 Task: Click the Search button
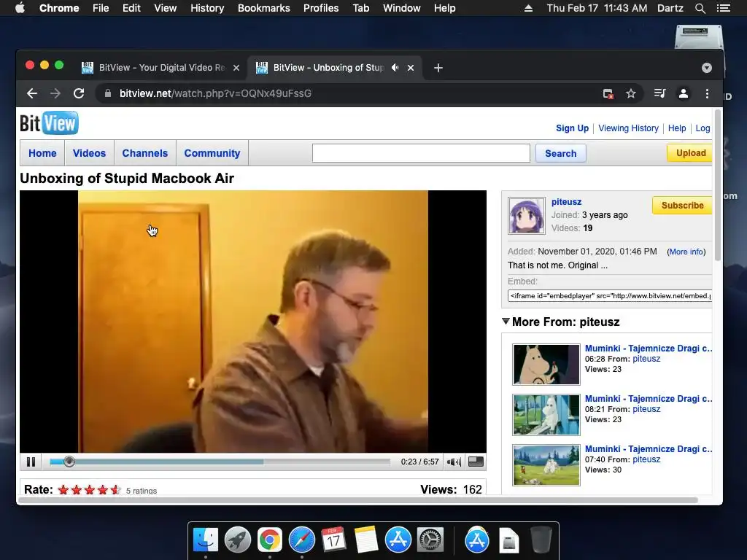[561, 153]
